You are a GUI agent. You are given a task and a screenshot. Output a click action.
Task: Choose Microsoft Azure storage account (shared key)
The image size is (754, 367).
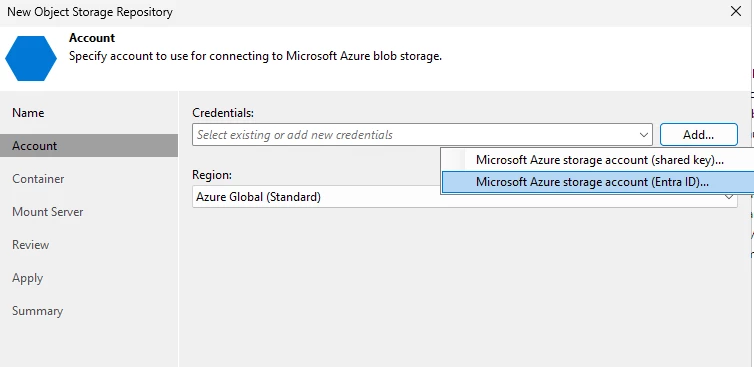pos(599,160)
